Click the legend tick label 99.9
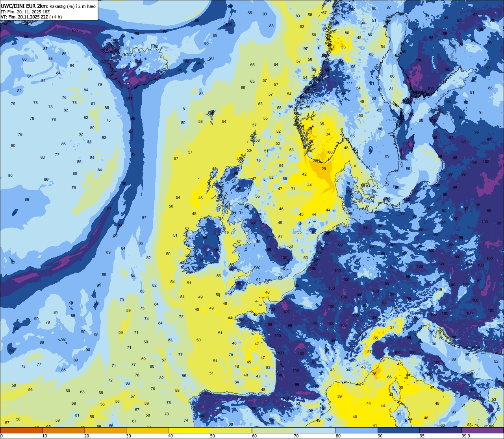504x439 pixels. coord(466,436)
